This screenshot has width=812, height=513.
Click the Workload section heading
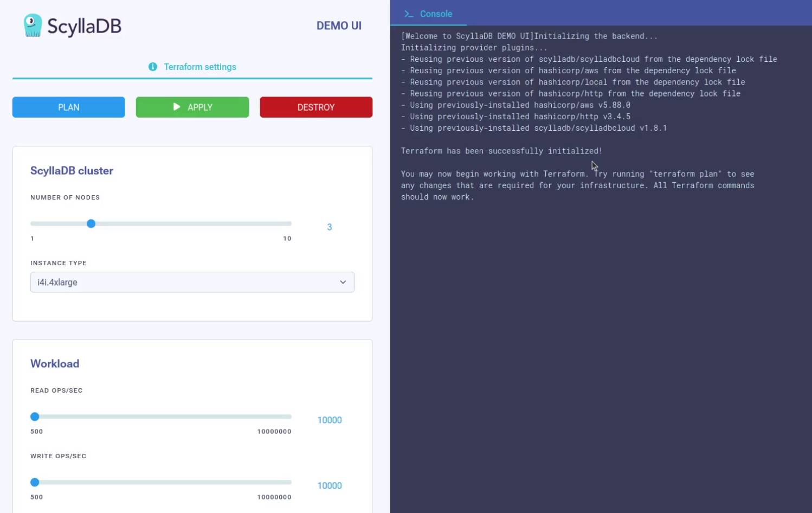tap(55, 364)
